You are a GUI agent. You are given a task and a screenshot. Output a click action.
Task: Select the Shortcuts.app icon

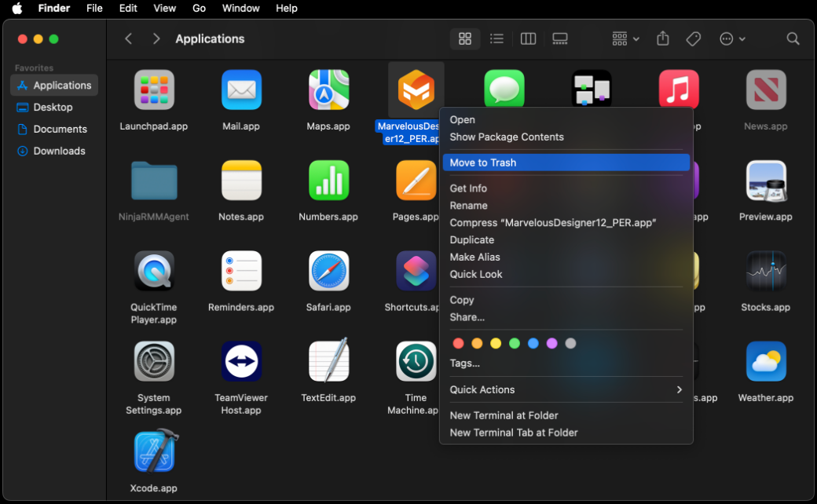pos(416,271)
